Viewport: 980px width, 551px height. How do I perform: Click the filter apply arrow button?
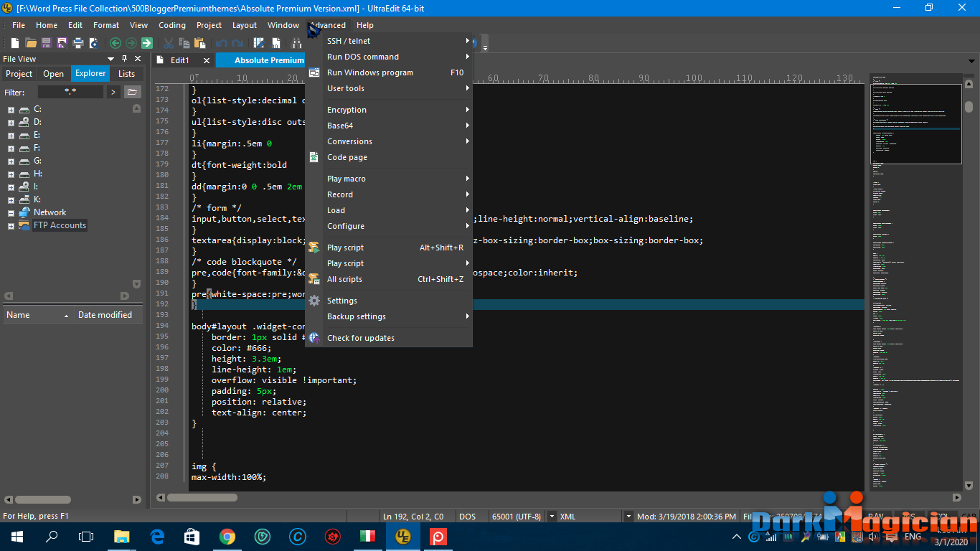point(113,92)
